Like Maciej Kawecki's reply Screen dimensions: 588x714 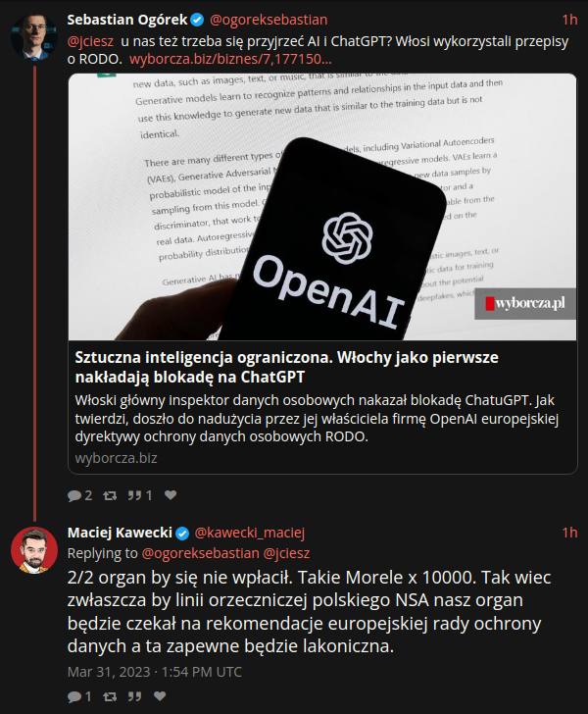point(160,695)
